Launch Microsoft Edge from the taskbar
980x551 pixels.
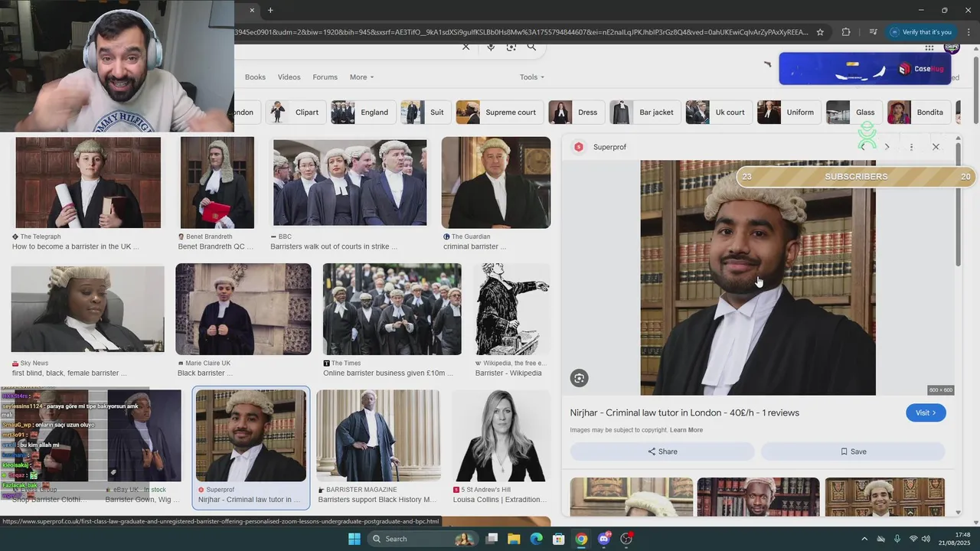[537, 539]
